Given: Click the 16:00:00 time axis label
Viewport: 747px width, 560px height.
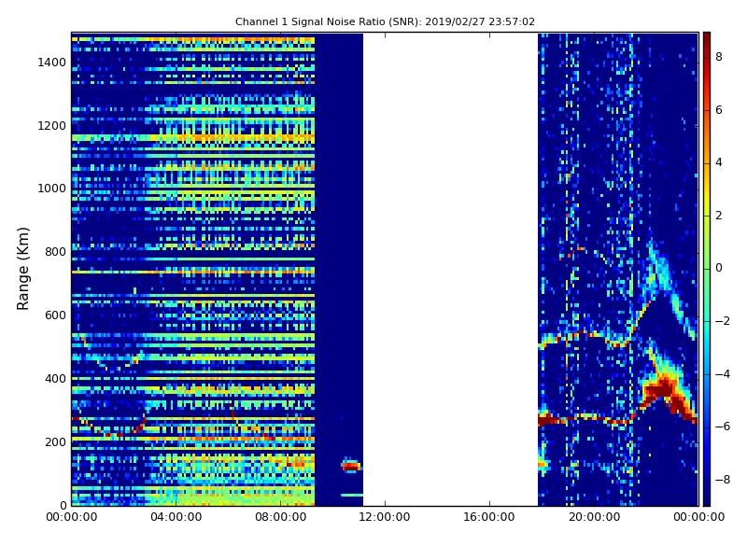Looking at the screenshot, I should coord(489,517).
